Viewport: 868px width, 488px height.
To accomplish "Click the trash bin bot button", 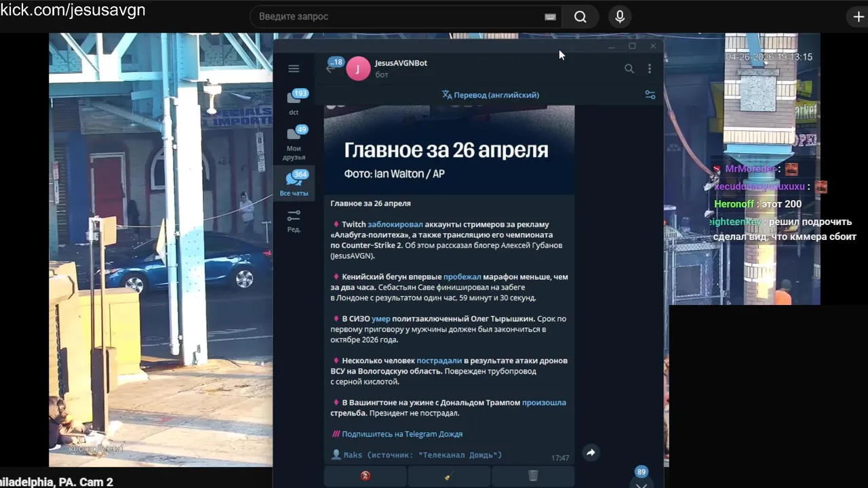I will (533, 476).
